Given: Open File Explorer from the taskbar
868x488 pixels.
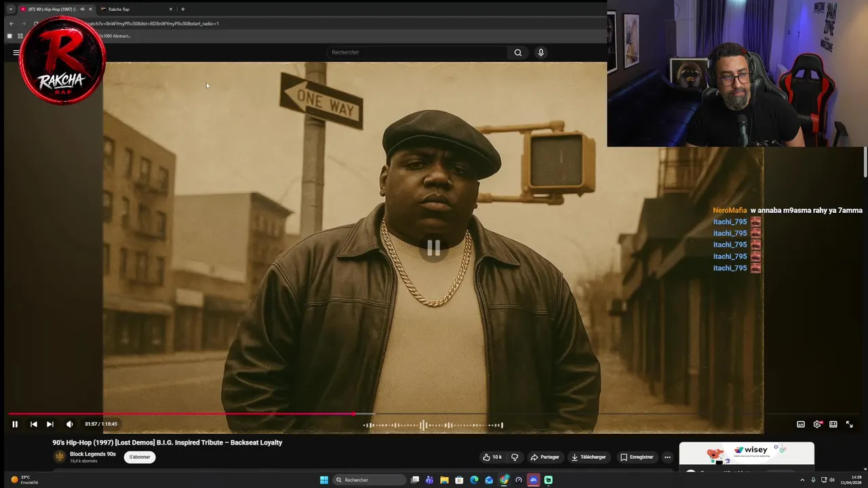Looking at the screenshot, I should click(444, 480).
